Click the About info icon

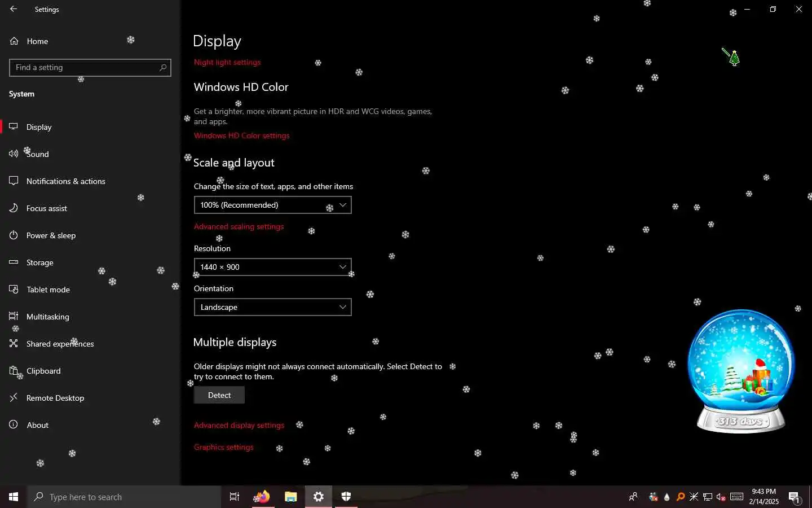14,425
